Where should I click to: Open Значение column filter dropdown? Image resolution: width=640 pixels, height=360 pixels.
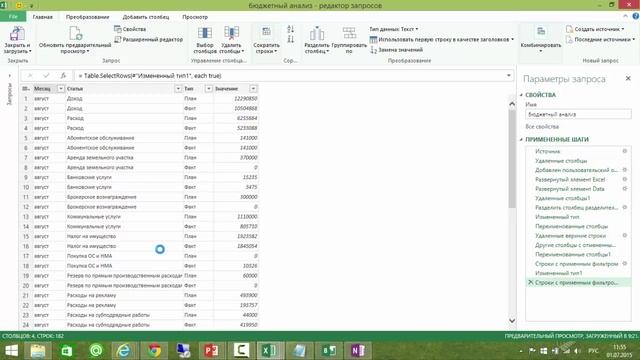tap(253, 89)
